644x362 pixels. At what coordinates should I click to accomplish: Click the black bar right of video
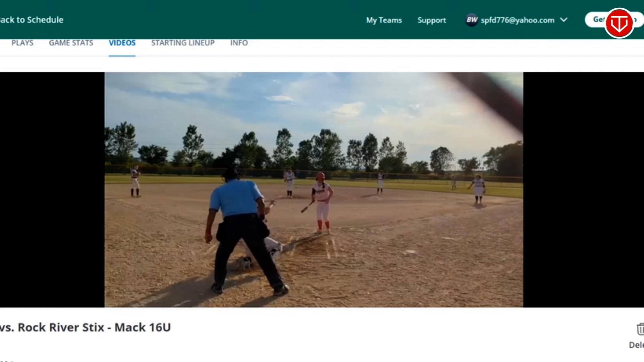coord(583,189)
